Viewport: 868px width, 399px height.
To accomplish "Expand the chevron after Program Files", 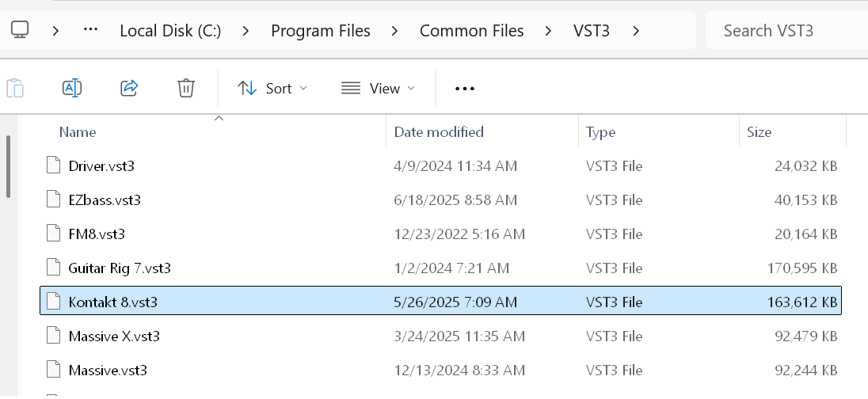I will pyautogui.click(x=394, y=31).
